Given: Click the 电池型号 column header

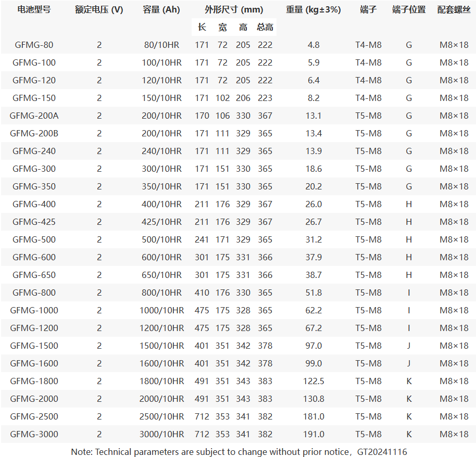Looking at the screenshot, I should pyautogui.click(x=34, y=10).
